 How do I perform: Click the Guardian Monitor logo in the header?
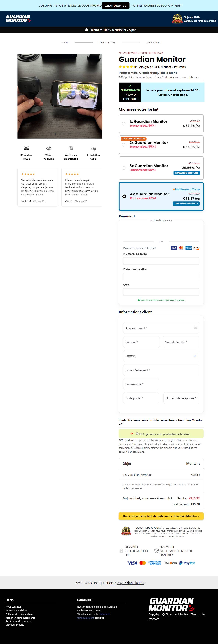(x=18, y=19)
